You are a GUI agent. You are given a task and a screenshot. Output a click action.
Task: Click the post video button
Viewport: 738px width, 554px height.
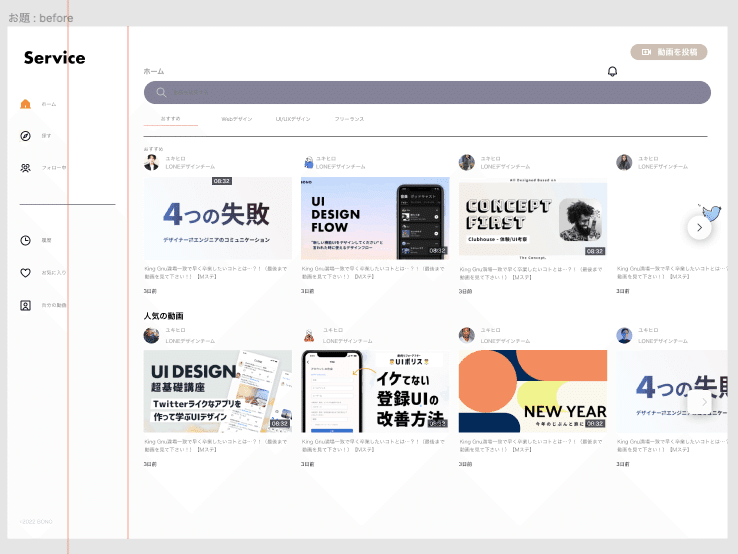pos(669,52)
